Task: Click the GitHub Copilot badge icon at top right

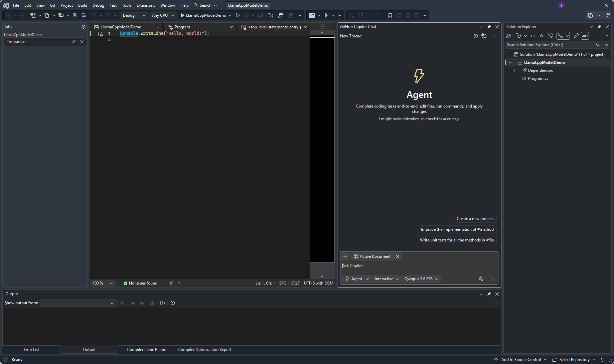Action: (590, 15)
